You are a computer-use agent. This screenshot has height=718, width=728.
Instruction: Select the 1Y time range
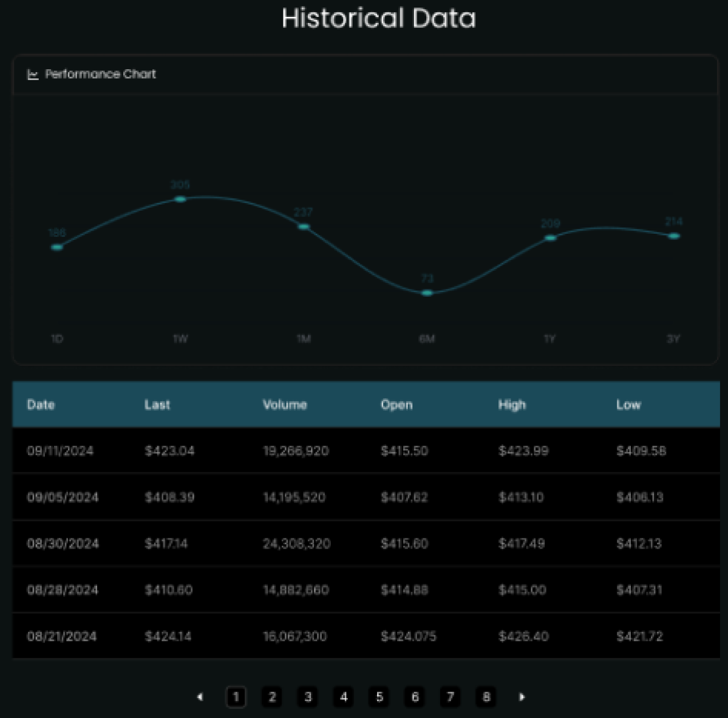(x=550, y=339)
